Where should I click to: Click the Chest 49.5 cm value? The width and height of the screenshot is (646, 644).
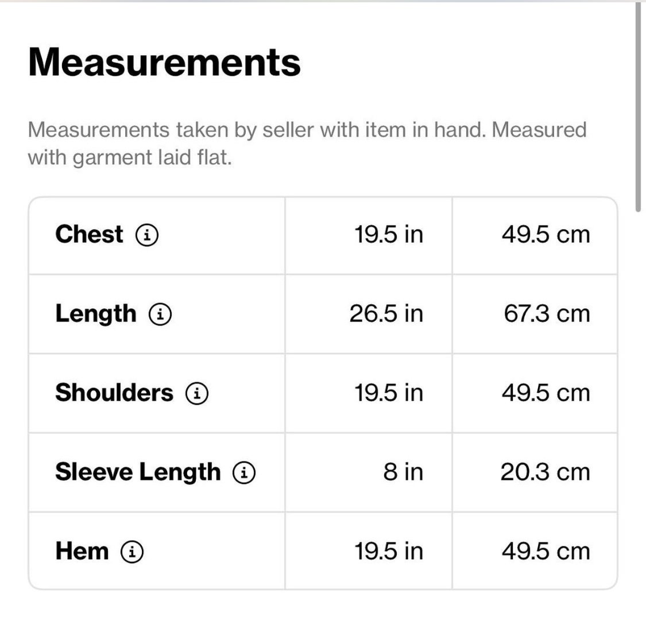546,235
